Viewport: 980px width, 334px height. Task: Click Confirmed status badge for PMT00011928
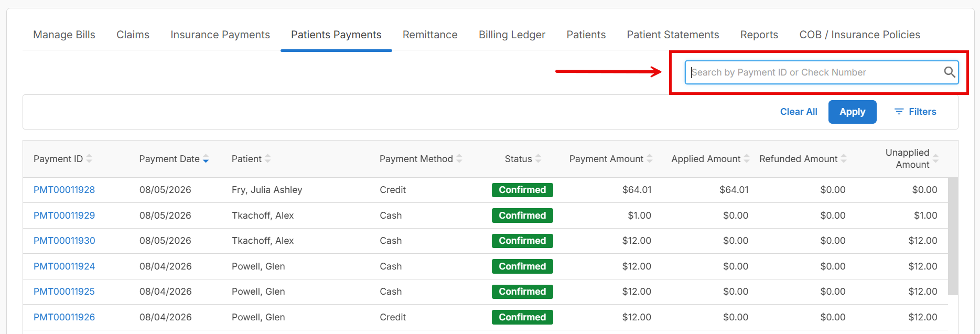click(522, 190)
